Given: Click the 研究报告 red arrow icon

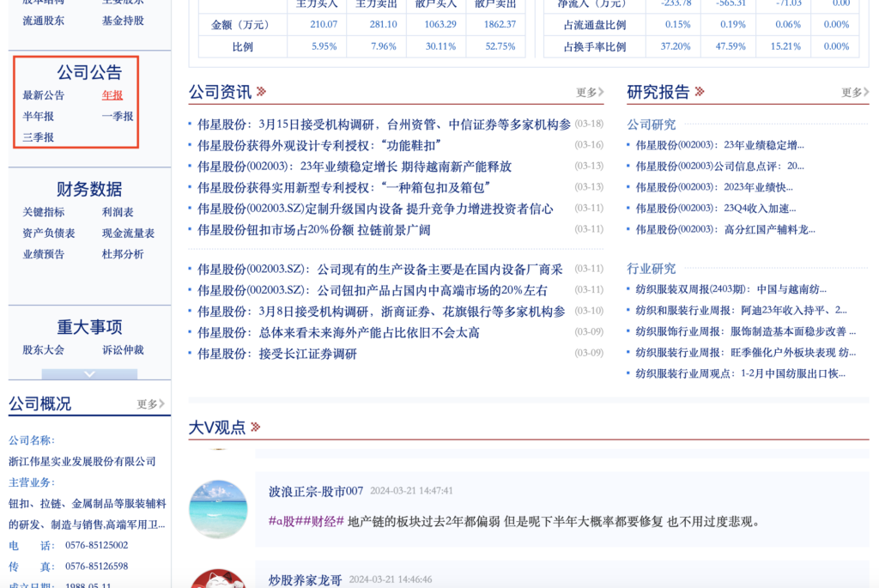Looking at the screenshot, I should pos(700,92).
